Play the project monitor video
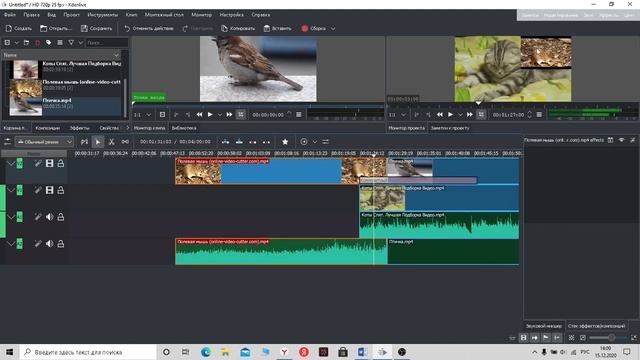 (x=450, y=115)
